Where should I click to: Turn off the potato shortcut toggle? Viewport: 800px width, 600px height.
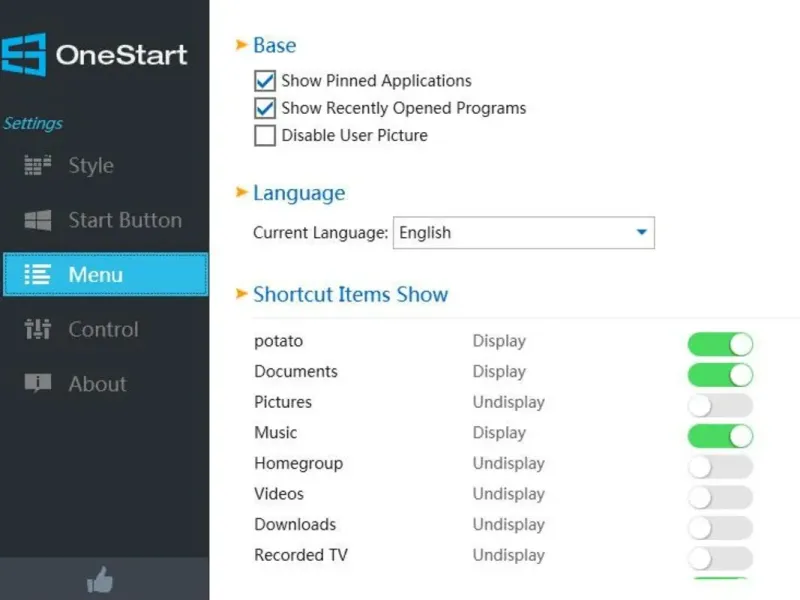point(720,345)
